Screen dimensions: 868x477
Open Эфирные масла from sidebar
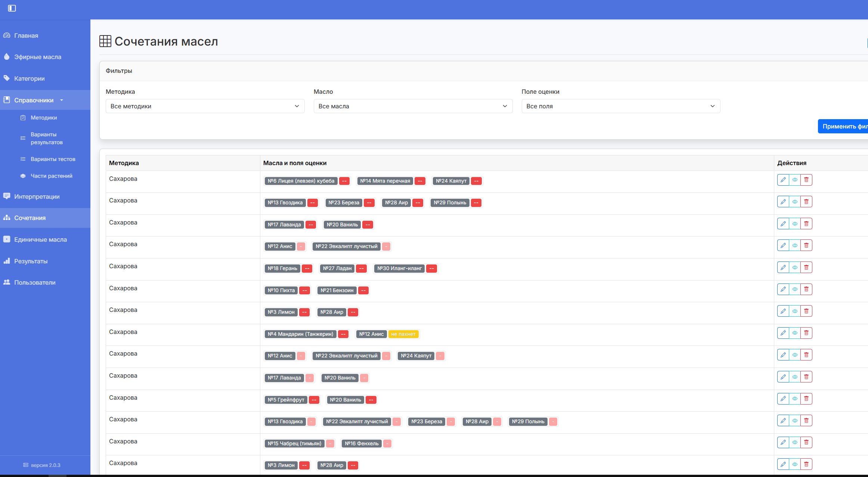37,57
